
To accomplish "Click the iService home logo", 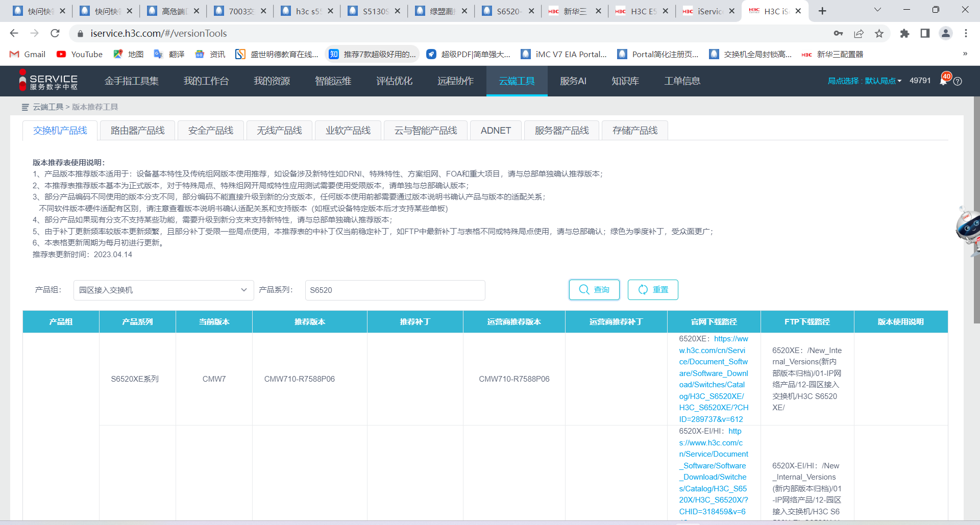I will pyautogui.click(x=48, y=81).
